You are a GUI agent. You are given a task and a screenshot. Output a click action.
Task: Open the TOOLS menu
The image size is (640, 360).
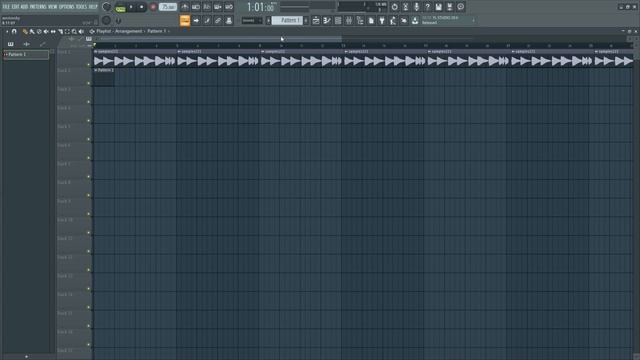coord(82,7)
